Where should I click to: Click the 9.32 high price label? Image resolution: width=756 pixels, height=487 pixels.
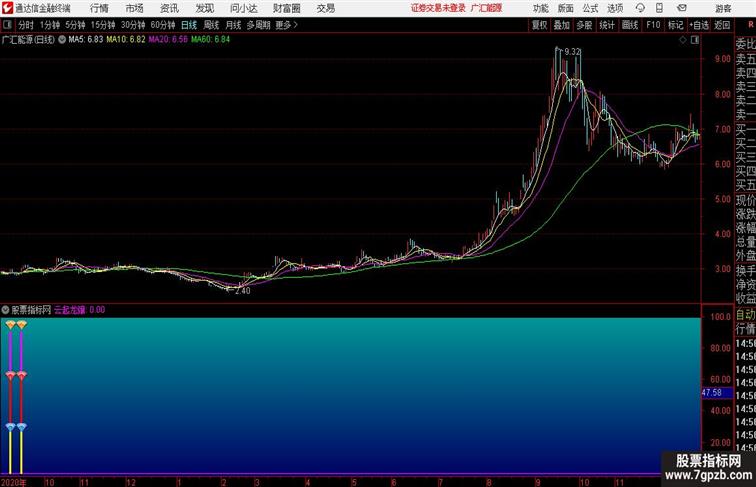572,52
